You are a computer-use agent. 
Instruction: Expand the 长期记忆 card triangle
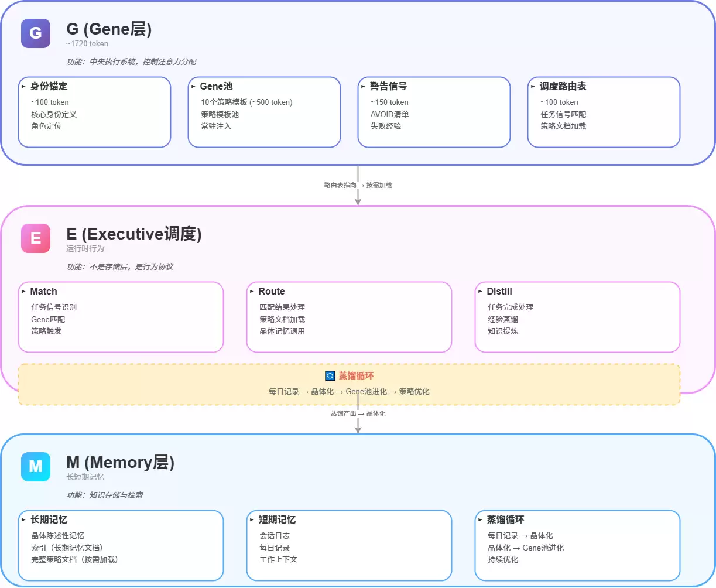23,519
